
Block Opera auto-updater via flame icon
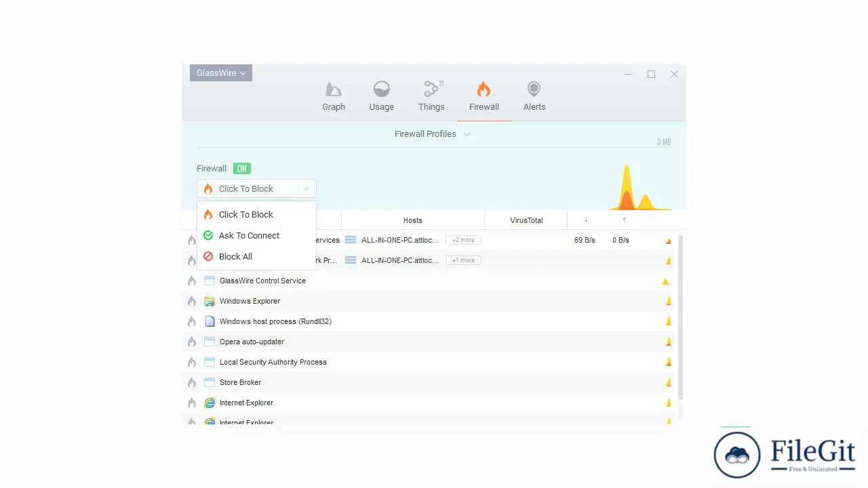tap(192, 342)
